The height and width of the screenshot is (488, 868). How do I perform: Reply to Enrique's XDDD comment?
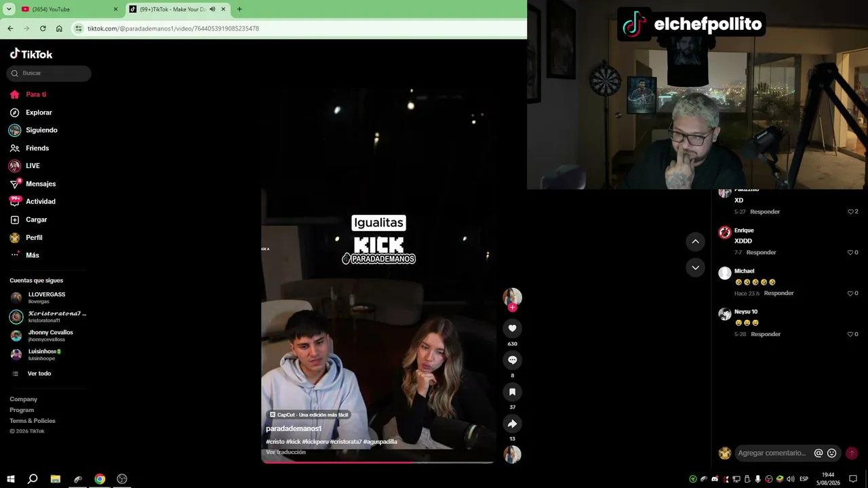point(761,253)
